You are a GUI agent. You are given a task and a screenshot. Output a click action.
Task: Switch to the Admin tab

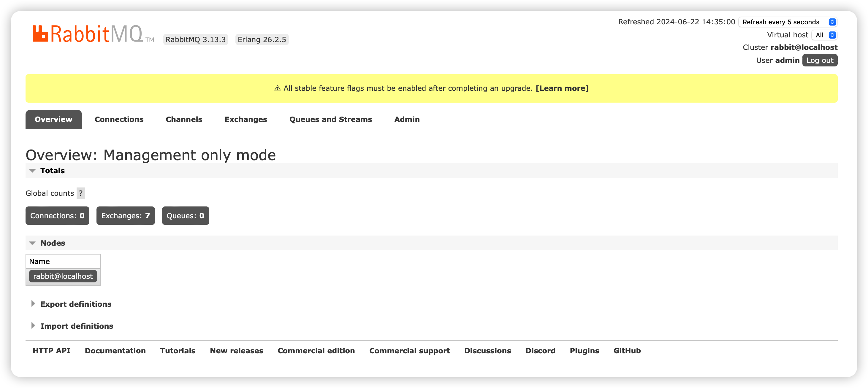(407, 119)
